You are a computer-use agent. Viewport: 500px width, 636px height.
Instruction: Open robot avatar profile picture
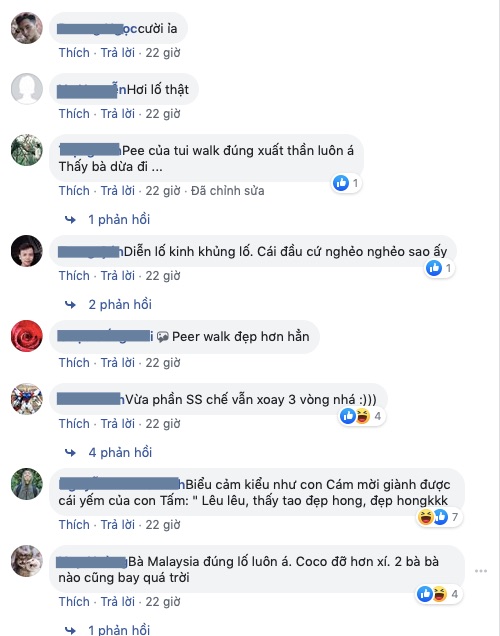(x=27, y=399)
